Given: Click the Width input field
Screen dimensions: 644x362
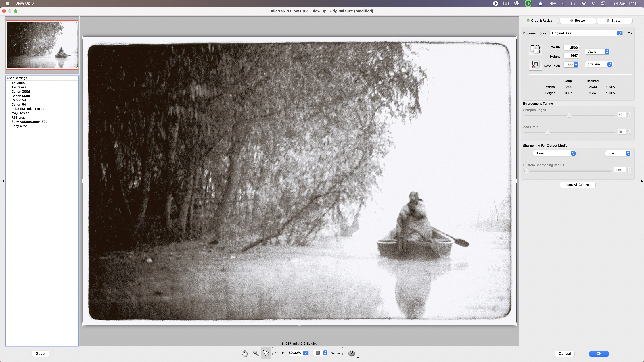Looking at the screenshot, I should click(571, 47).
